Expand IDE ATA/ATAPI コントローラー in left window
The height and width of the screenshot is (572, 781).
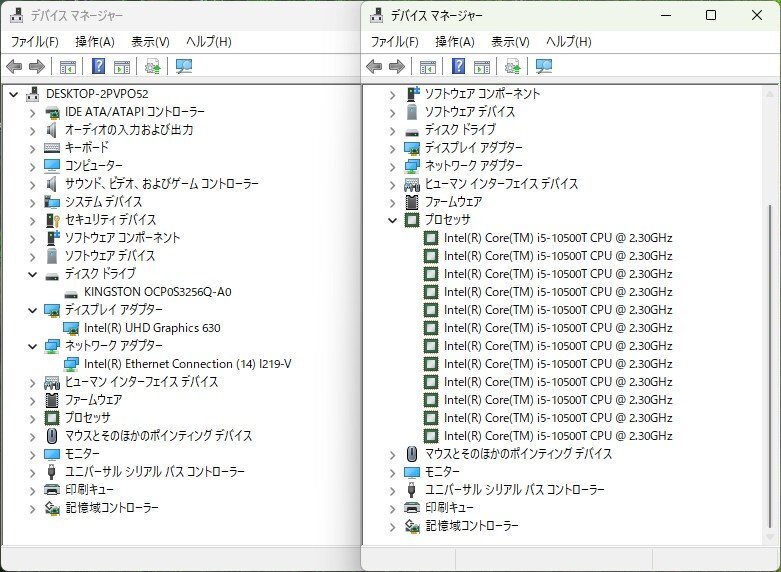(32, 113)
